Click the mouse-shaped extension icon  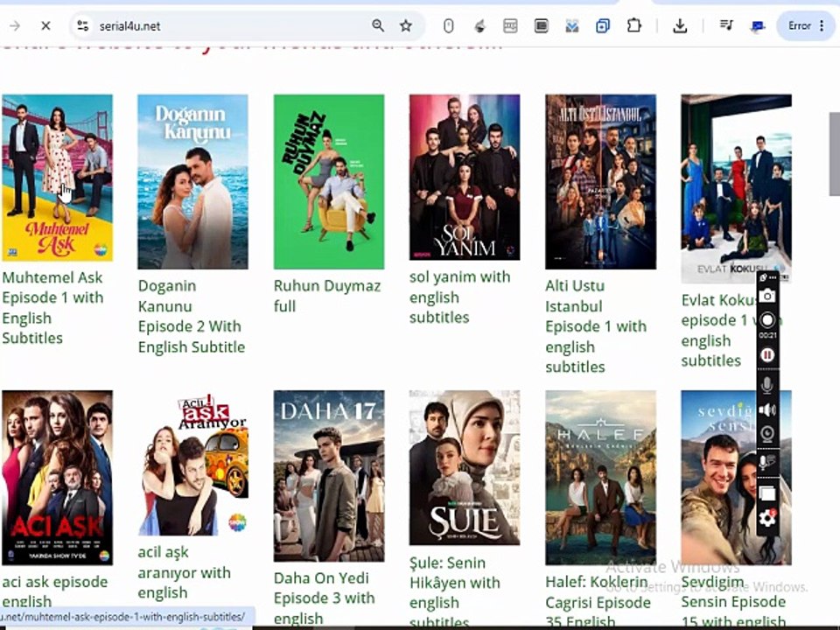[x=448, y=25]
